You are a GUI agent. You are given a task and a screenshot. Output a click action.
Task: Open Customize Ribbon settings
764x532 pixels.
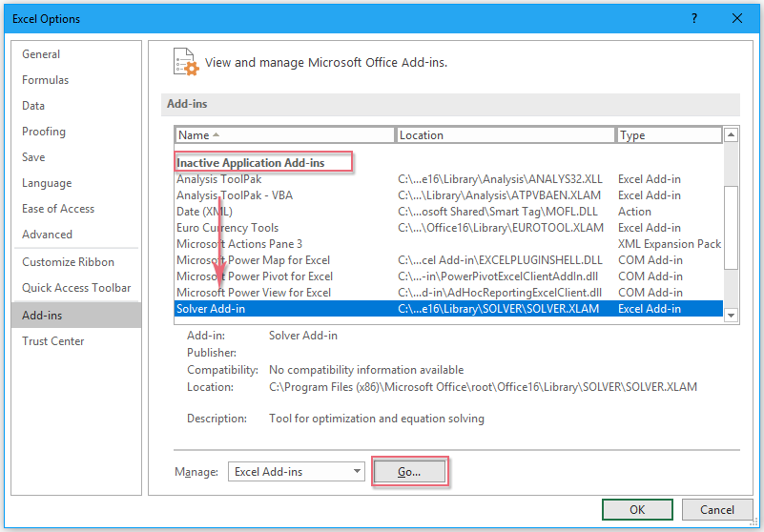pyautogui.click(x=68, y=262)
